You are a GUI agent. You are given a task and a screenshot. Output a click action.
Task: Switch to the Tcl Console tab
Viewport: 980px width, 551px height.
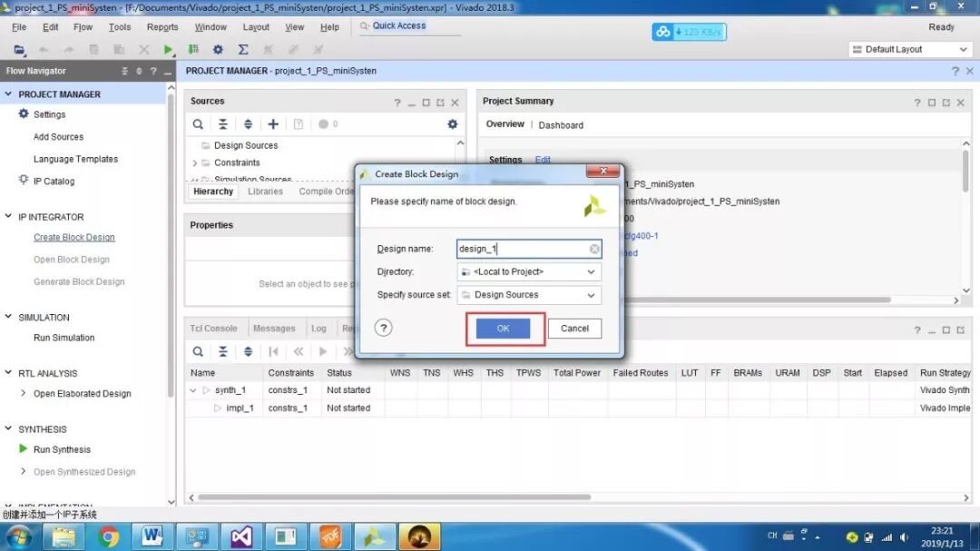[213, 329]
